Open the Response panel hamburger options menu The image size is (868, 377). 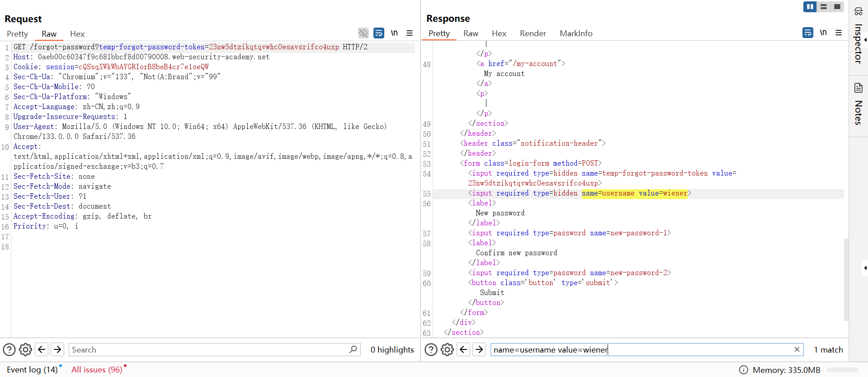(x=839, y=33)
